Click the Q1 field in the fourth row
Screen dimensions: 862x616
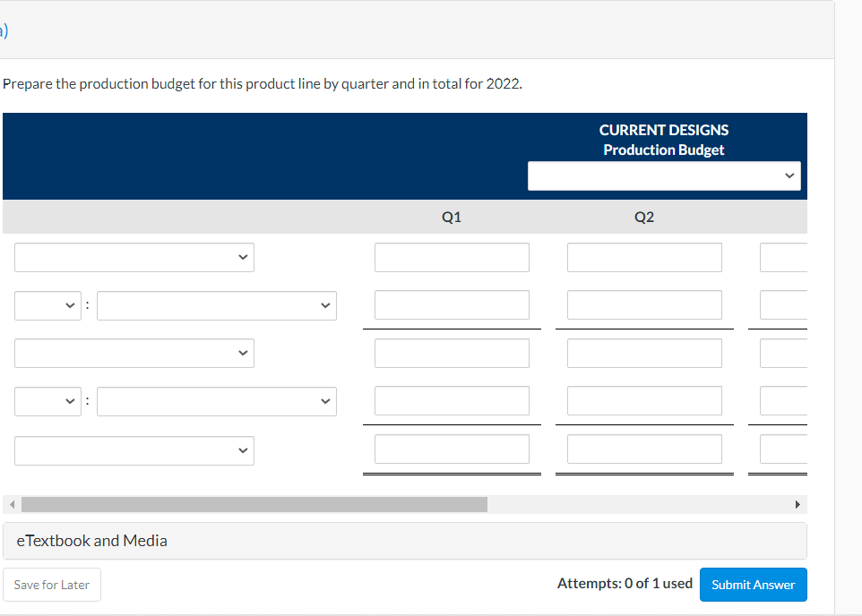click(452, 401)
